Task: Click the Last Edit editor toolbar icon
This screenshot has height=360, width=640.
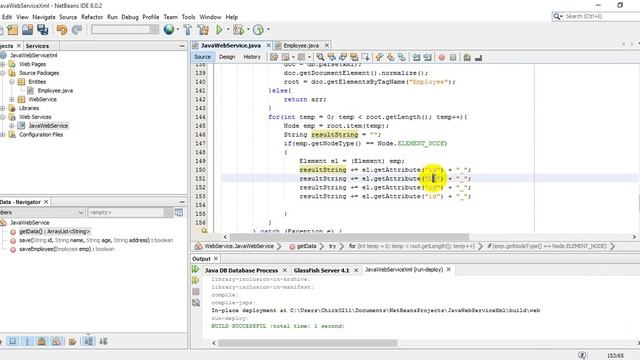Action: coord(273,57)
